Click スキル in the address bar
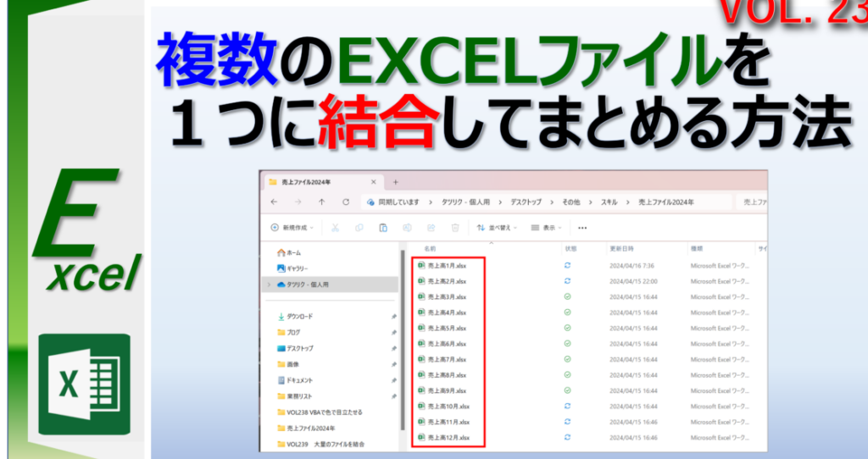 609,202
